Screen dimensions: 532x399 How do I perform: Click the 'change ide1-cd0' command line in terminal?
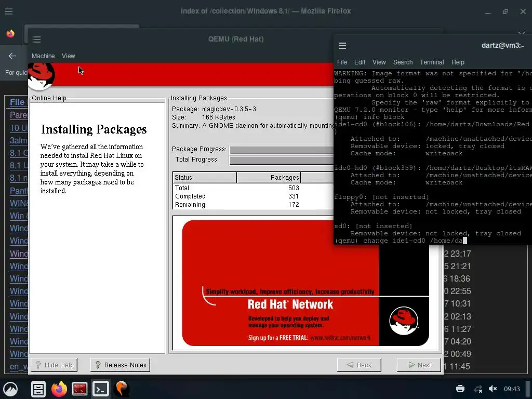(x=401, y=241)
